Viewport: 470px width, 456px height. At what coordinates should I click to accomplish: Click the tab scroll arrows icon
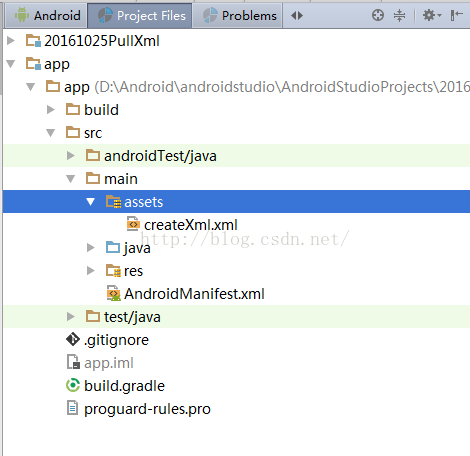click(x=297, y=15)
